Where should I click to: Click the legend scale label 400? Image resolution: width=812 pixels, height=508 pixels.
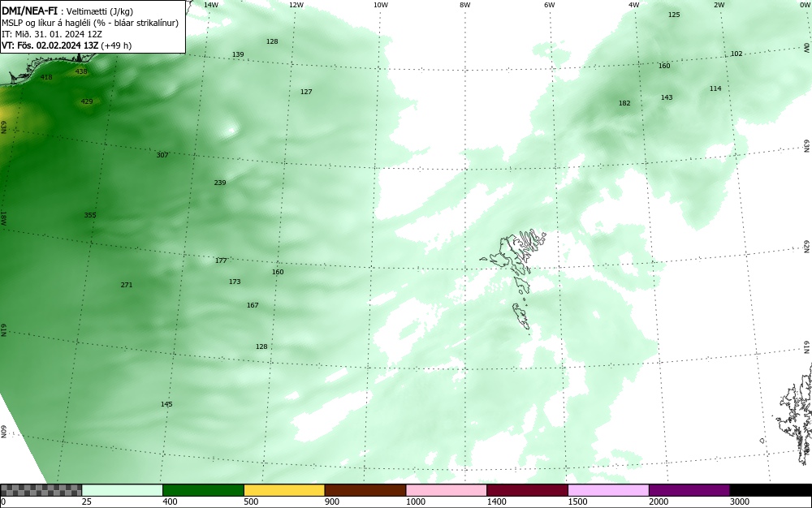click(x=170, y=502)
